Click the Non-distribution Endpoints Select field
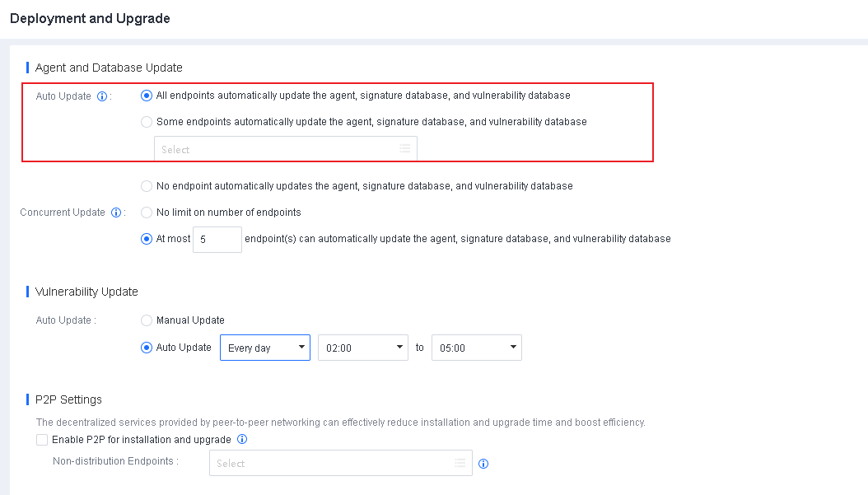This screenshot has height=495, width=868. (x=329, y=464)
